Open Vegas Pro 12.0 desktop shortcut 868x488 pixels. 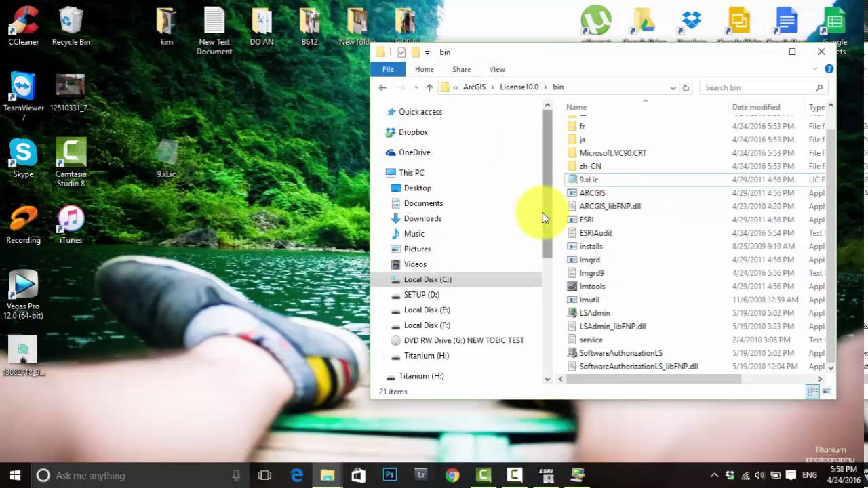(23, 296)
